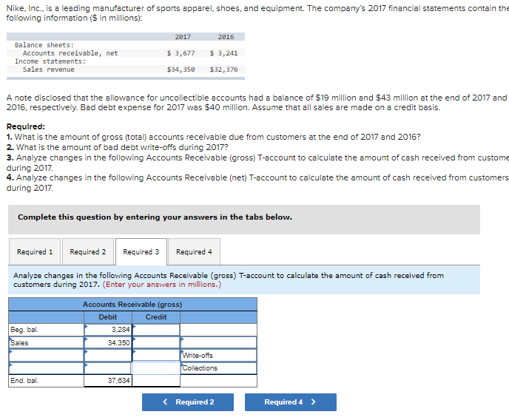Go back using the blue Required 2 button
This screenshot has width=509, height=420.
[x=188, y=402]
